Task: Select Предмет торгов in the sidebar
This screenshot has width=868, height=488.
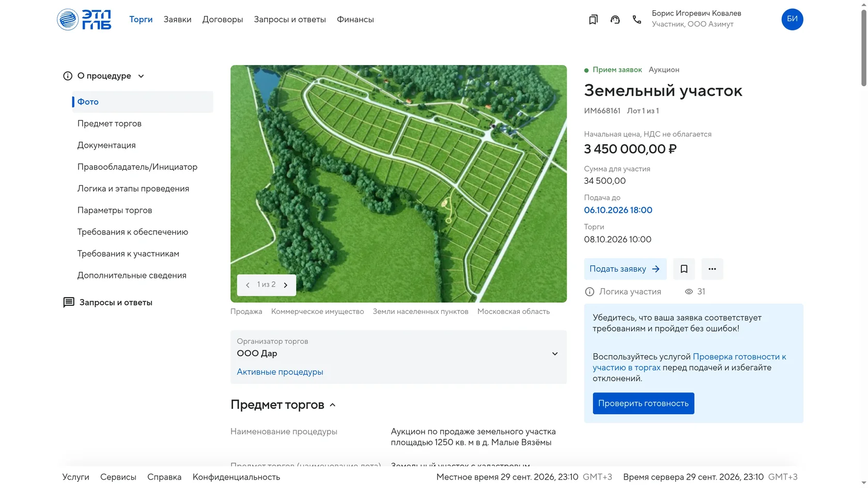Action: click(110, 123)
